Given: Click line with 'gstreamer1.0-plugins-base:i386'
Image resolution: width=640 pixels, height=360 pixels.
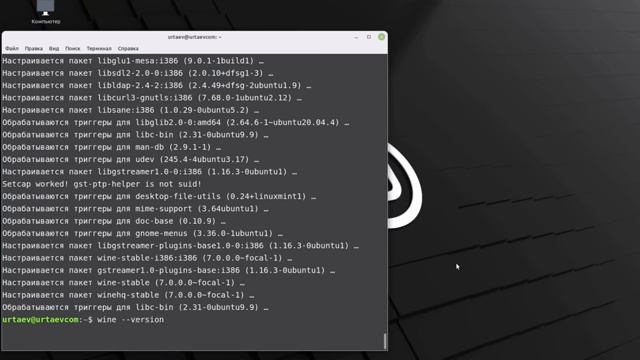Looking at the screenshot, I should click(x=168, y=270).
